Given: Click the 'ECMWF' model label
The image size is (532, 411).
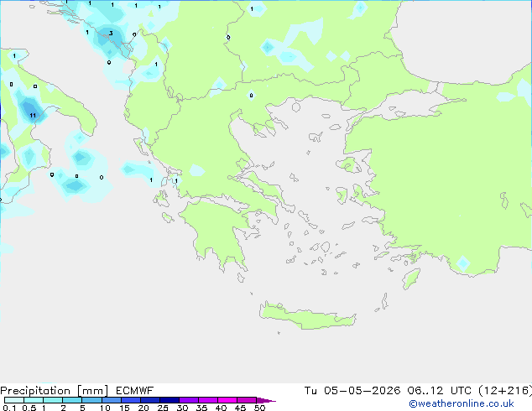Looking at the screenshot, I should [x=135, y=391].
